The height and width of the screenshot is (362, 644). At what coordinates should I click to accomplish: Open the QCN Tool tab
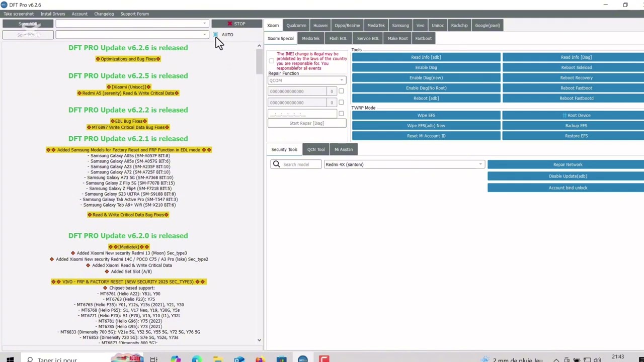pyautogui.click(x=316, y=149)
